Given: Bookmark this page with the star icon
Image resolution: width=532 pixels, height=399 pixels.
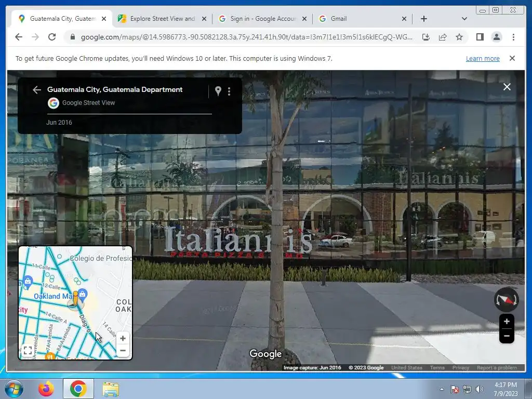Looking at the screenshot, I should [x=459, y=37].
